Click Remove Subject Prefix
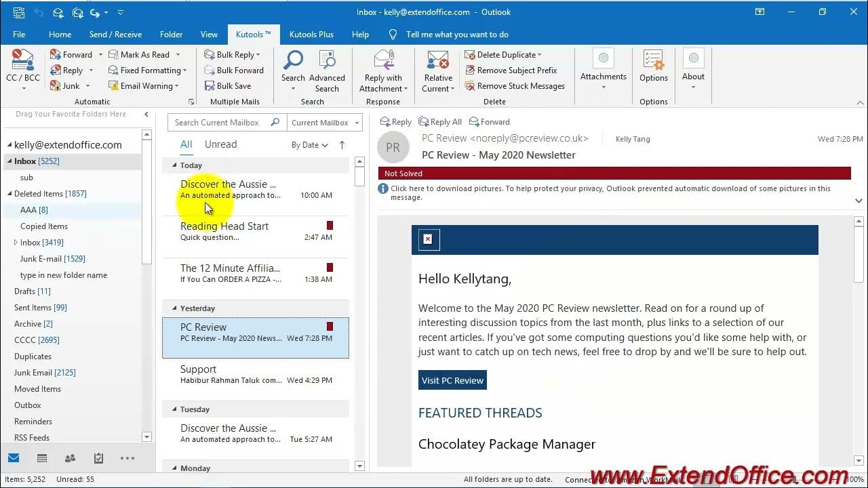This screenshot has height=488, width=868. (511, 70)
